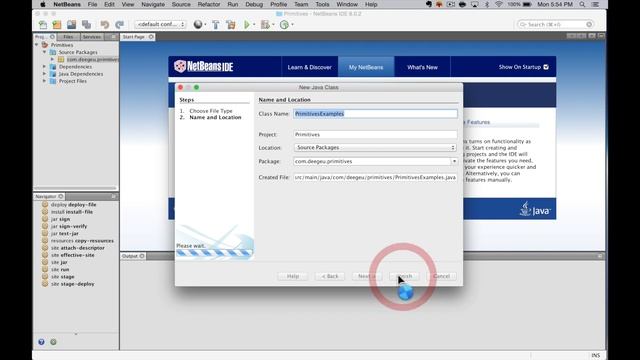Switch to the Files tab
The image size is (640, 360).
click(68, 37)
